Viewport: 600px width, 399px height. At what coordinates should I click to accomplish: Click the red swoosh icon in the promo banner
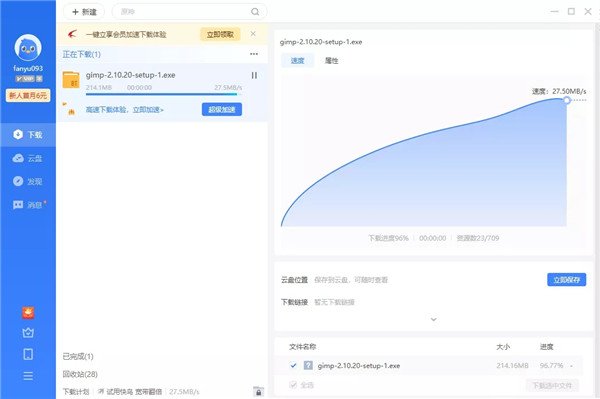72,34
